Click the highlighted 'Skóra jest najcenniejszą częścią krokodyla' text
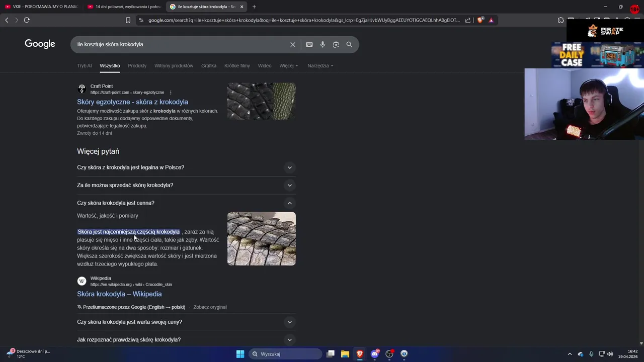This screenshot has height=362, width=644. pos(128,232)
